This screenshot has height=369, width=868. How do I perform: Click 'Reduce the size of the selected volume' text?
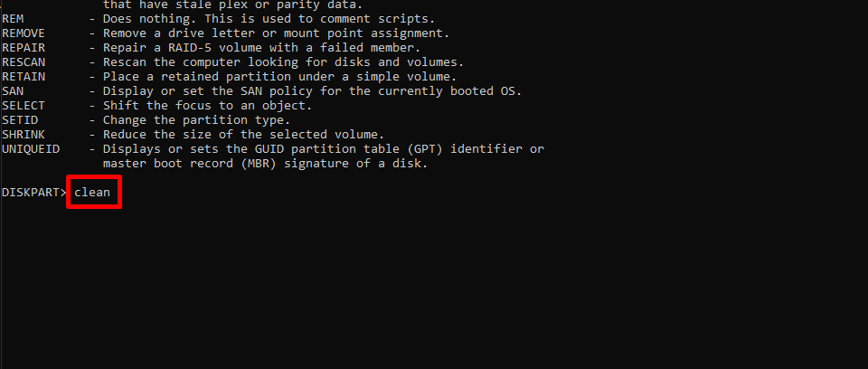[x=243, y=134]
